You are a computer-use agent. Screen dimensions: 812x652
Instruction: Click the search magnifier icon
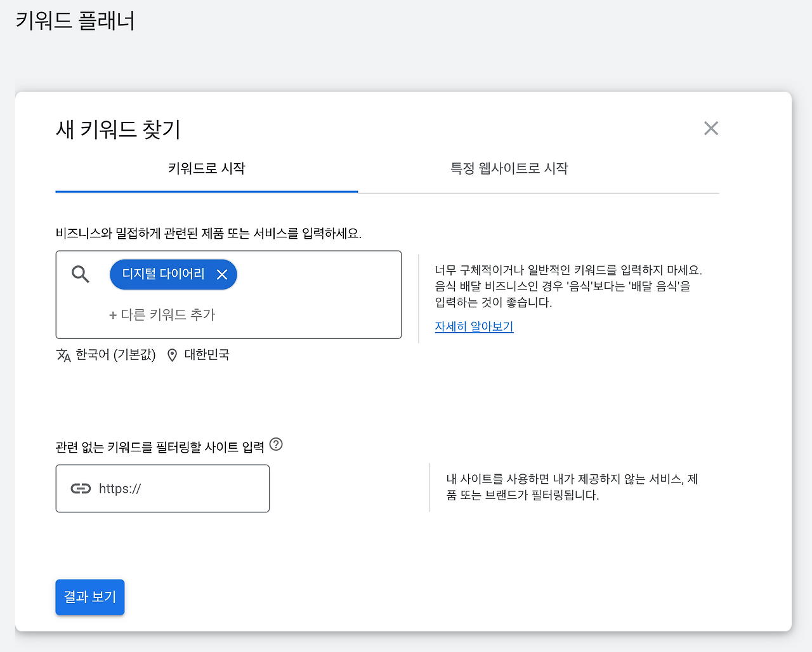[80, 274]
